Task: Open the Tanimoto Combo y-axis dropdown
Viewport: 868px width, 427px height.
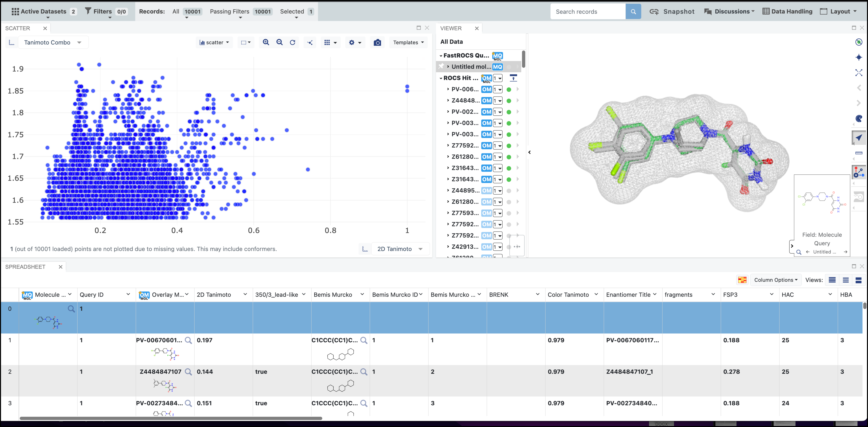Action: point(53,42)
